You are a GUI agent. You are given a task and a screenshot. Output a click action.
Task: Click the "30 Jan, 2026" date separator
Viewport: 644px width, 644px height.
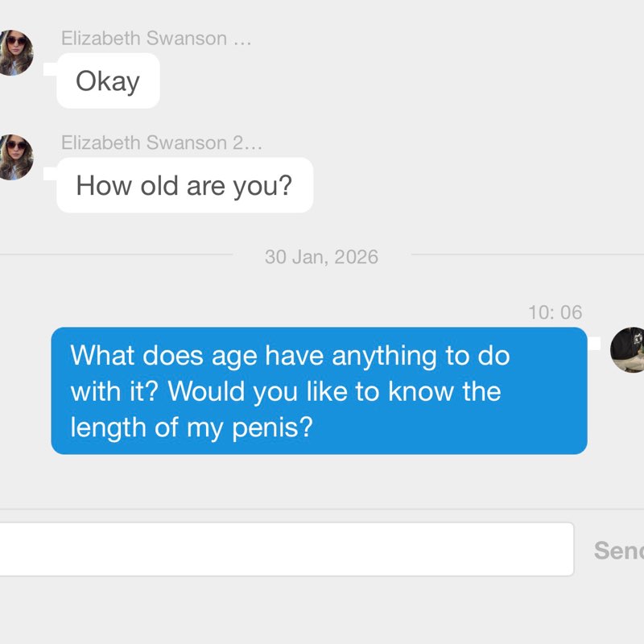[x=321, y=257]
